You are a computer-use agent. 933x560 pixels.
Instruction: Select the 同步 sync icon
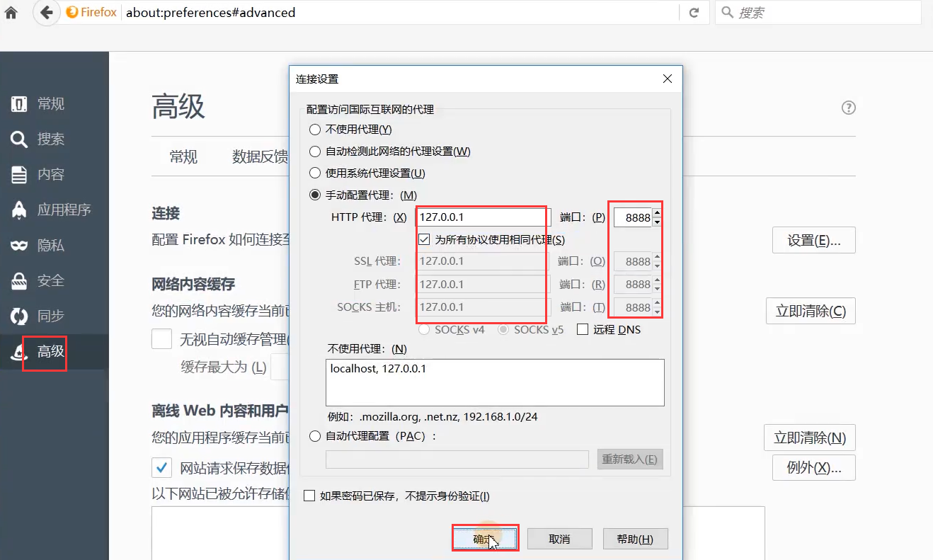click(x=19, y=316)
